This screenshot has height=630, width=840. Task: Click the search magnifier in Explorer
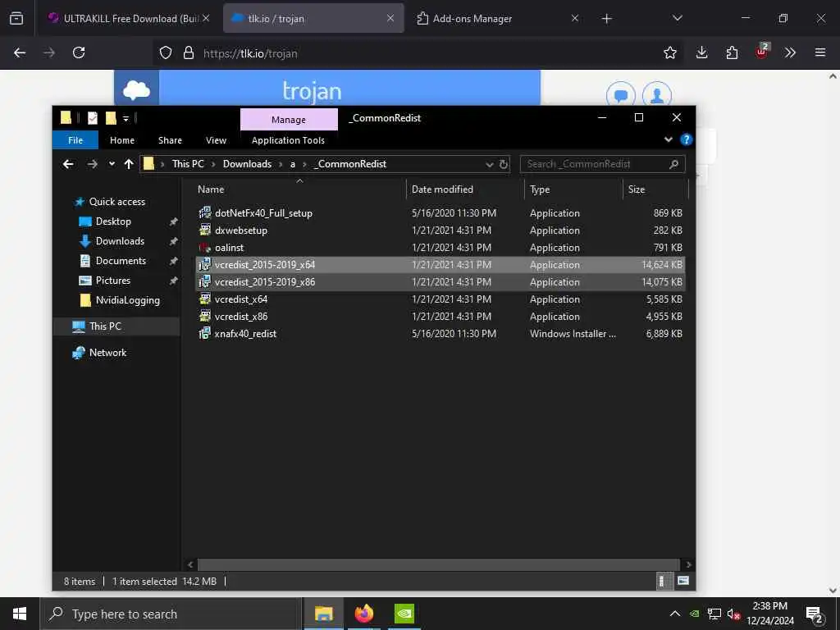point(674,164)
